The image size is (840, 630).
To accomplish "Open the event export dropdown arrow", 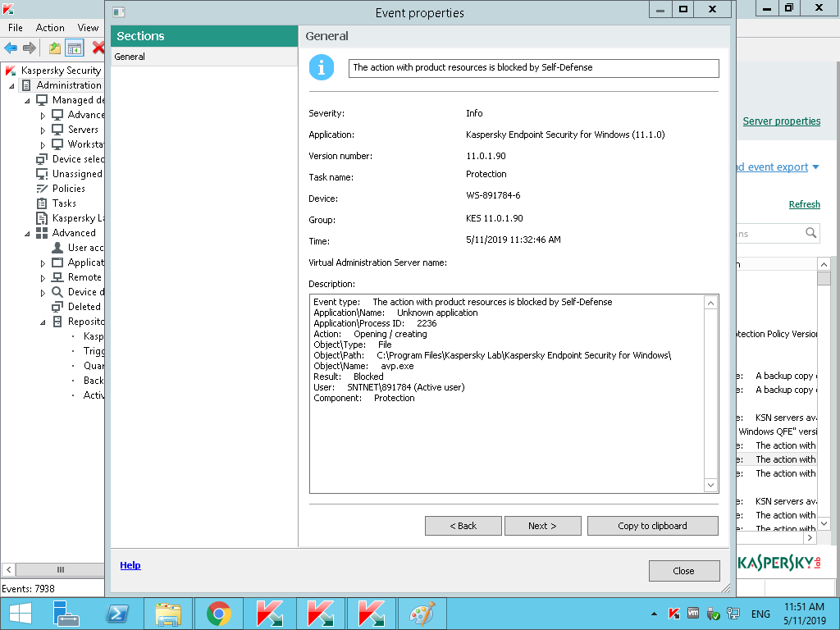I will [x=815, y=167].
